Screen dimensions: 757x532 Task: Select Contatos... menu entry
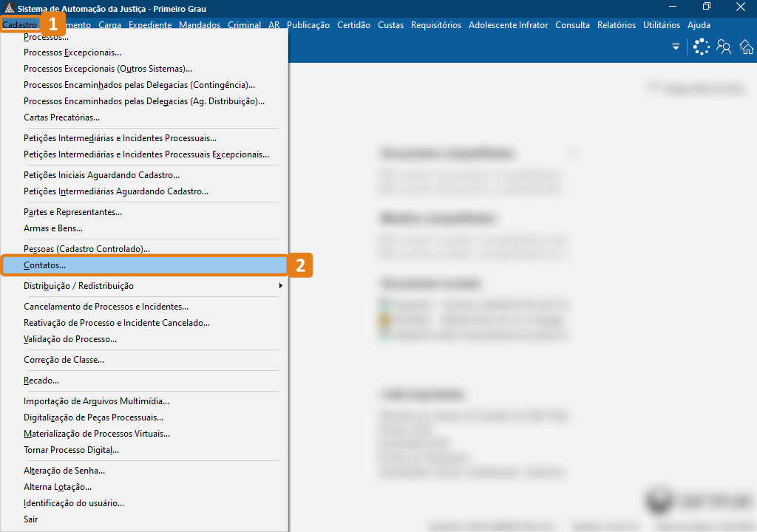point(144,265)
